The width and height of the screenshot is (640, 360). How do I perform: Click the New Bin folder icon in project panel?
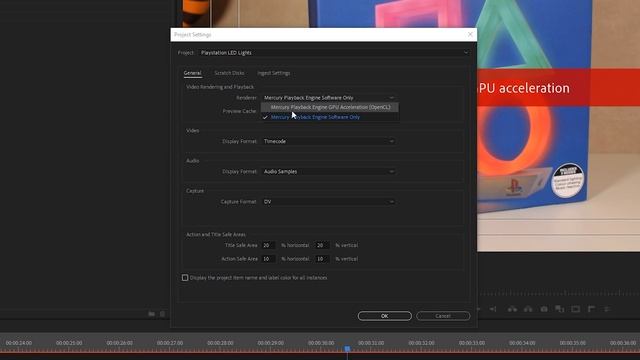(151, 314)
